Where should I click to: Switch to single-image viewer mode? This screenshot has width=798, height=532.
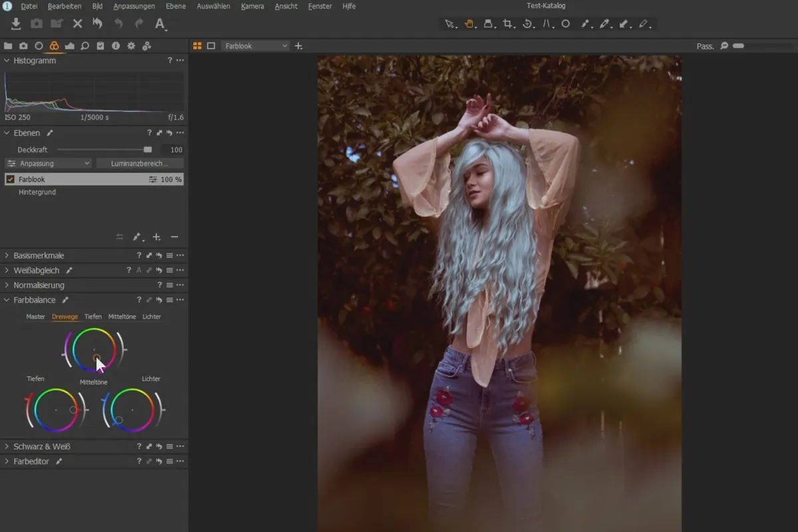coord(211,46)
